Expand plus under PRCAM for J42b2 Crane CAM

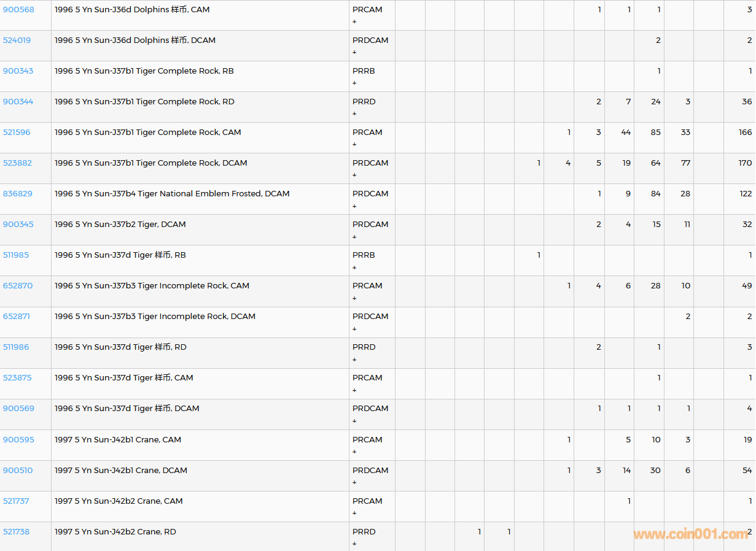[354, 513]
